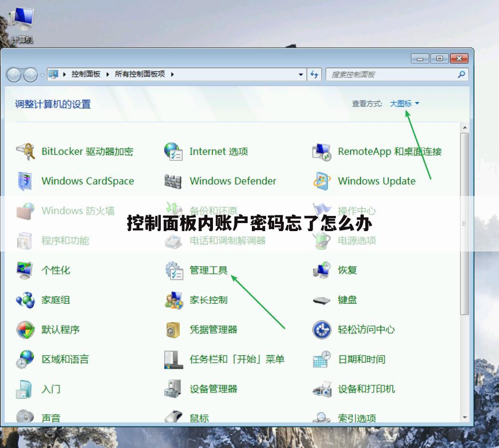499x448 pixels.
Task: Open the 凭据管理器 text link
Action: [x=213, y=329]
